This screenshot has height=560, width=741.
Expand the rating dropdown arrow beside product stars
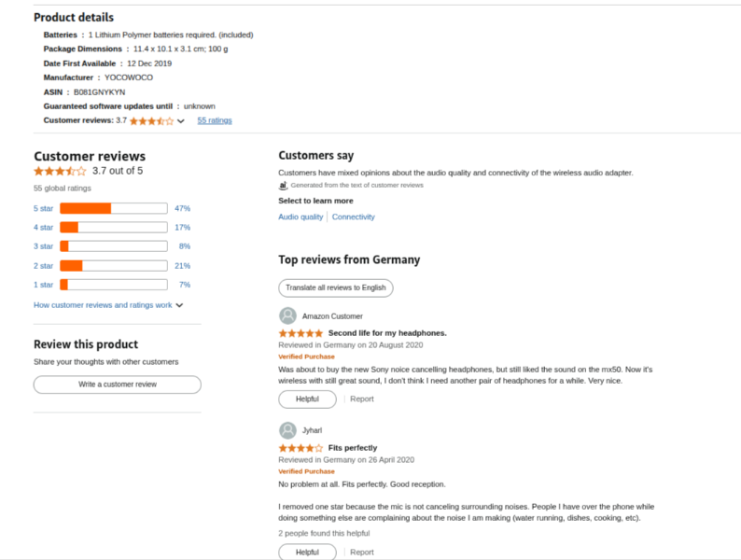tap(181, 121)
